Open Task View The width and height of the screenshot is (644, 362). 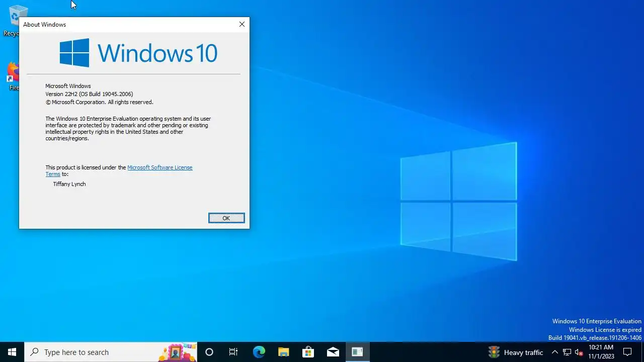point(233,352)
